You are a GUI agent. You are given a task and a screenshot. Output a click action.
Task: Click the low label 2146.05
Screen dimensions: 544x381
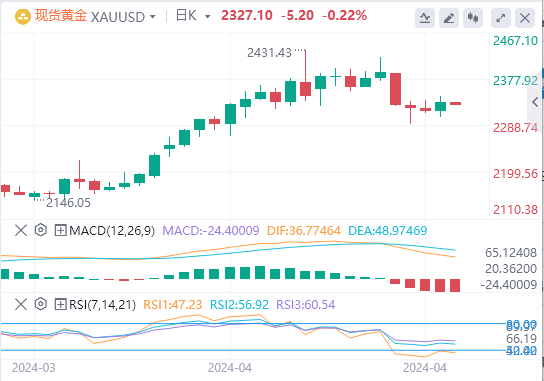tap(68, 203)
